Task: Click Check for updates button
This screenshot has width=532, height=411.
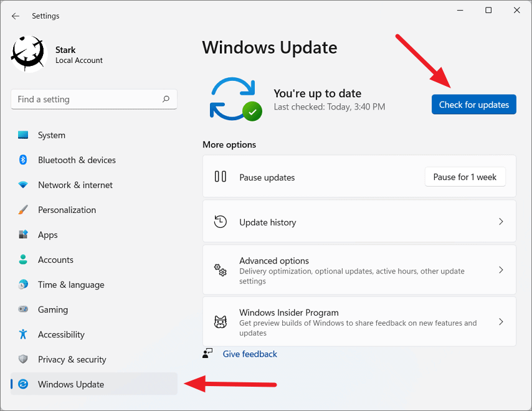Action: click(x=473, y=105)
